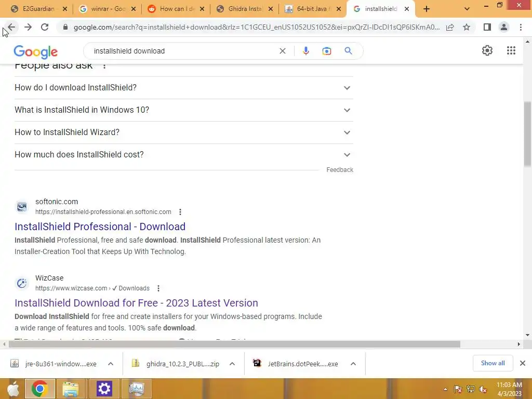Viewport: 532px width, 399px height.
Task: Clear the search box with the X
Action: (282, 51)
